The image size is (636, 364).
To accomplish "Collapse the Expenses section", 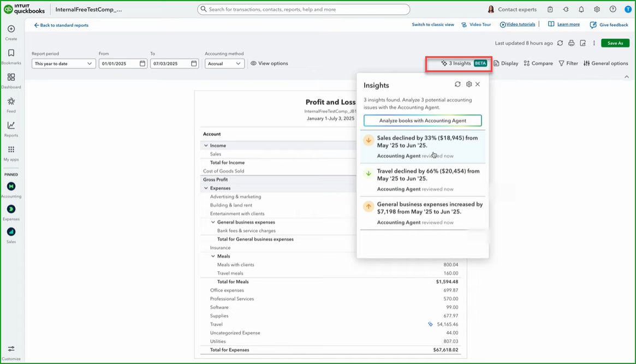I will 206,188.
